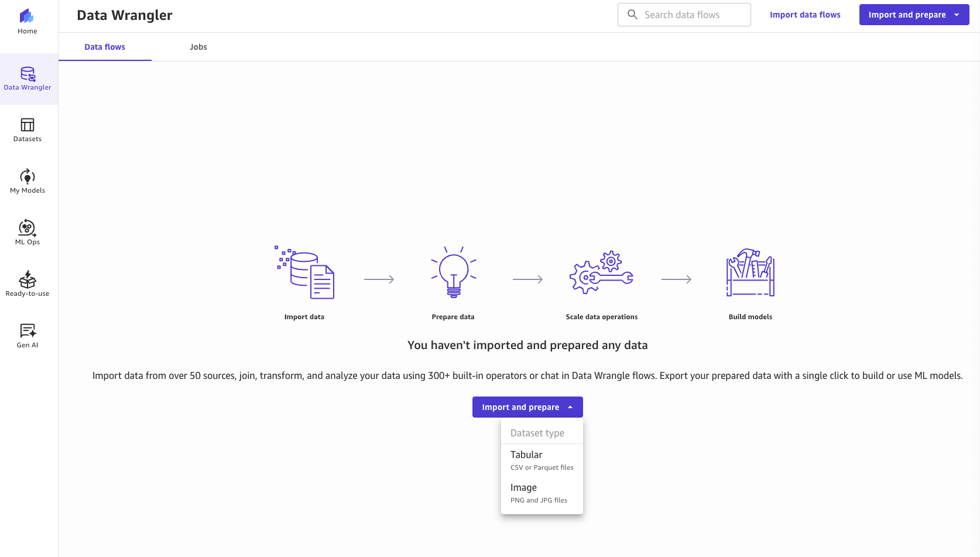Select the Ready-to-use models icon
The width and height of the screenshot is (980, 557).
tap(27, 279)
